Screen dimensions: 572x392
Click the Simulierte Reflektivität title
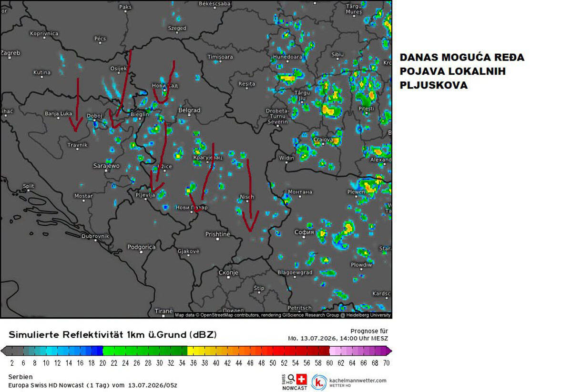click(x=112, y=335)
